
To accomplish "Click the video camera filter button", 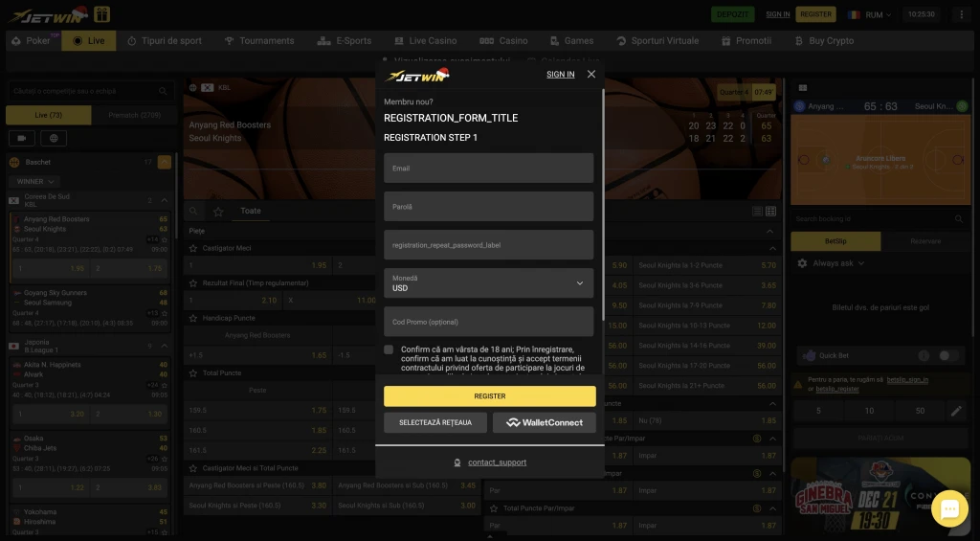I will pyautogui.click(x=22, y=138).
